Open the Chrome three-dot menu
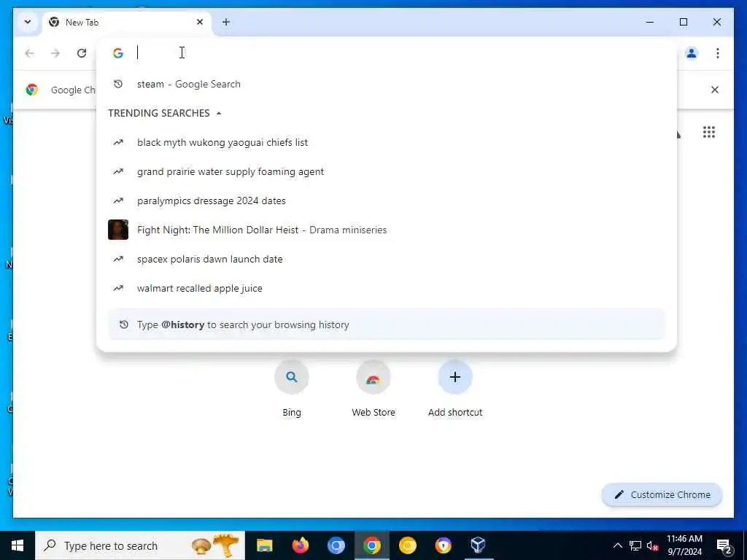 point(718,52)
